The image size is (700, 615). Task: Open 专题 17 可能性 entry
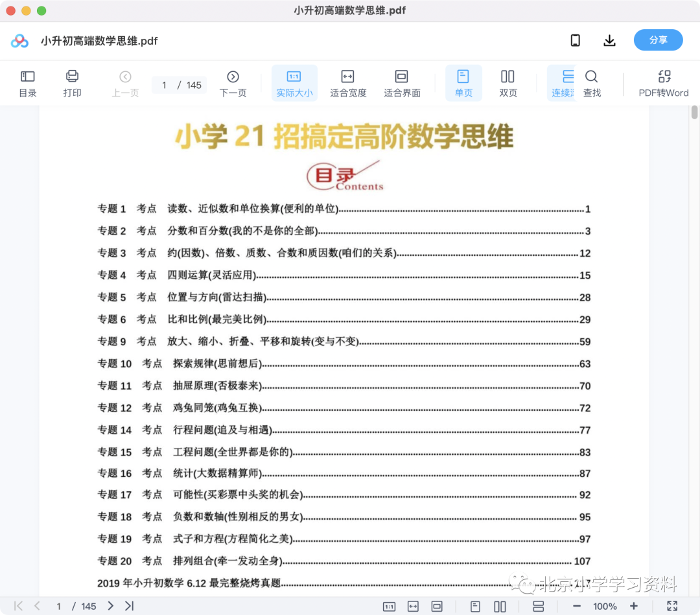click(344, 494)
